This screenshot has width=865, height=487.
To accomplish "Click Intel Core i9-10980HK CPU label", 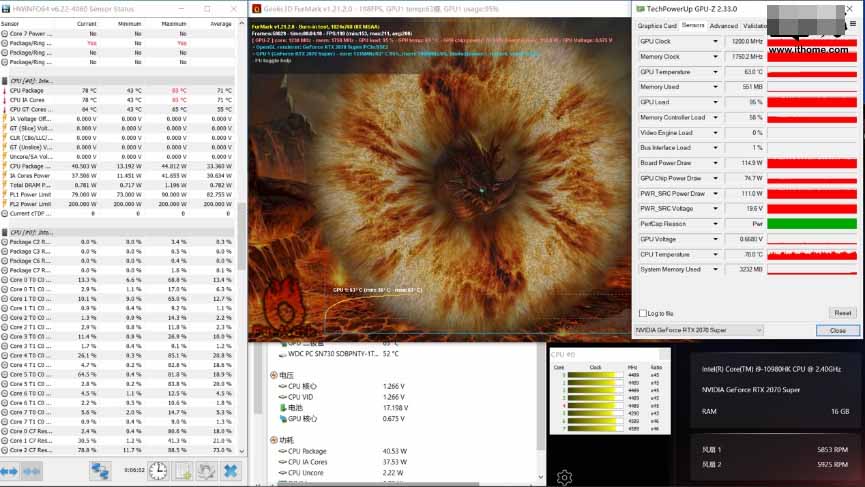I will [x=771, y=370].
